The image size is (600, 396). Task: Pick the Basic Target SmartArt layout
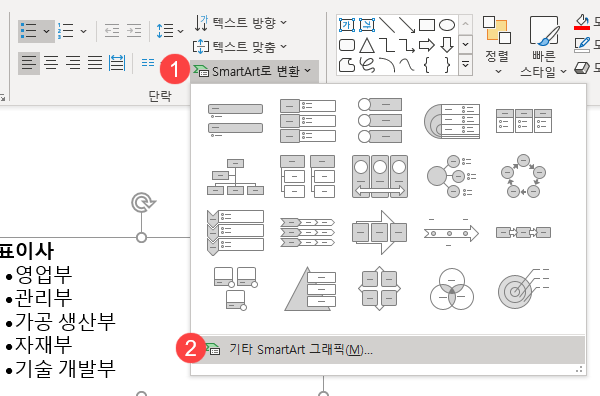pos(524,288)
